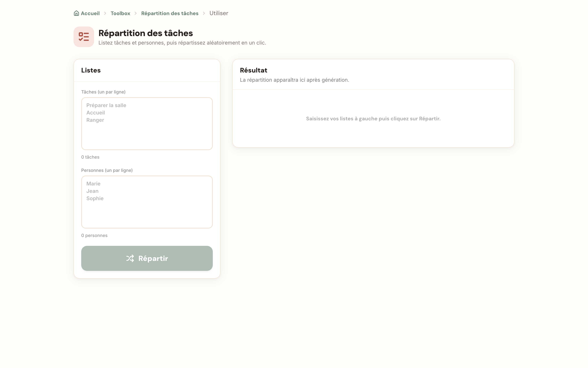Click the page title 'Répartition des tâches'
This screenshot has height=368, width=588.
[x=146, y=33]
